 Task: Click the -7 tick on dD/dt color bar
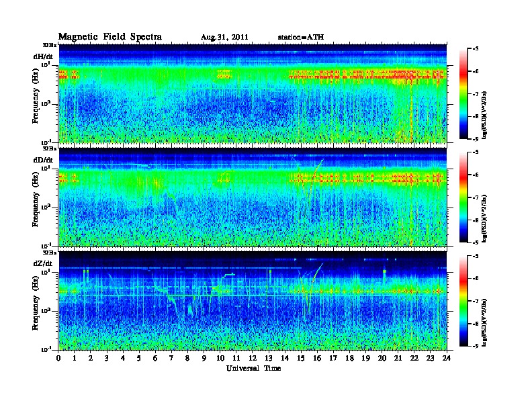(476, 197)
